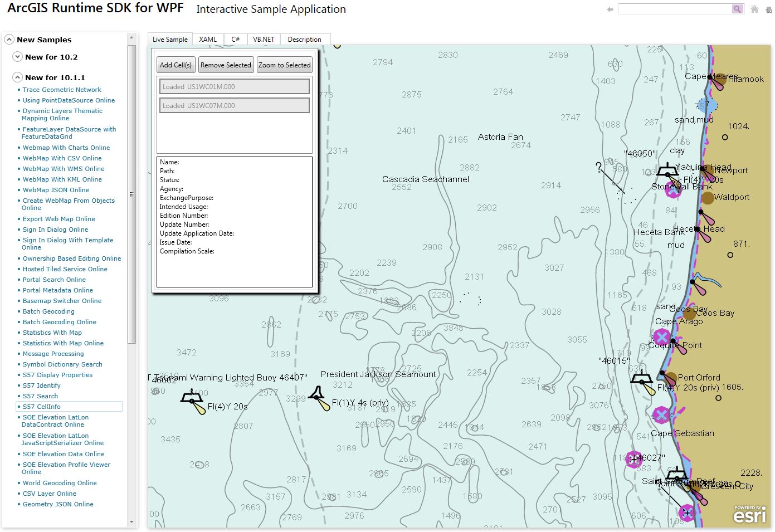
Task: Open the Statistics With Map sample
Action: point(52,333)
